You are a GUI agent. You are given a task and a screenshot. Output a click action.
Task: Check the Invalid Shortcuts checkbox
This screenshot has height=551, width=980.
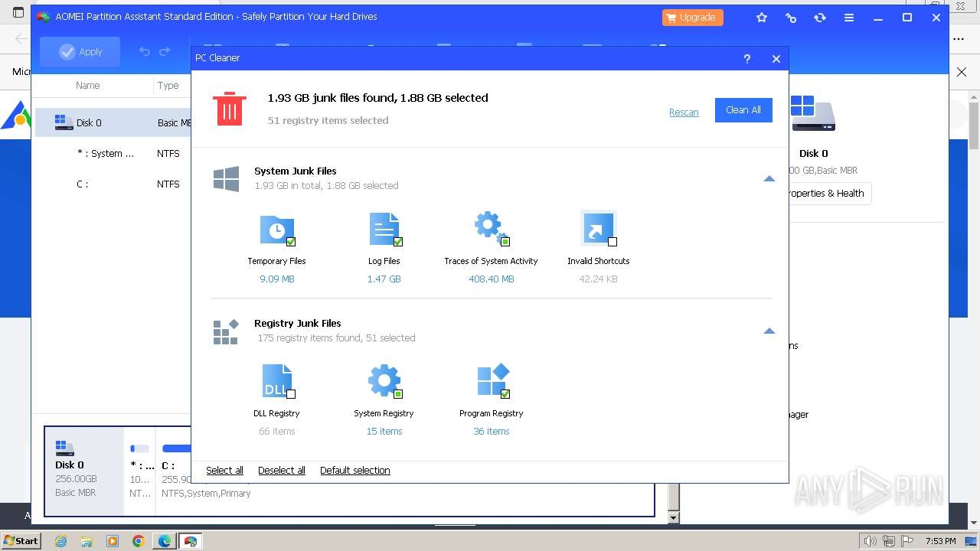[x=612, y=242]
